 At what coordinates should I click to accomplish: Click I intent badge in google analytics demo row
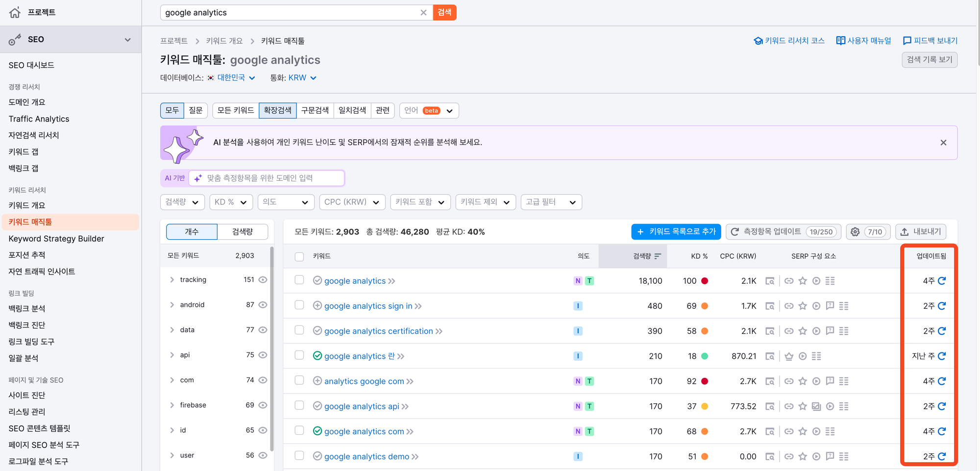578,456
